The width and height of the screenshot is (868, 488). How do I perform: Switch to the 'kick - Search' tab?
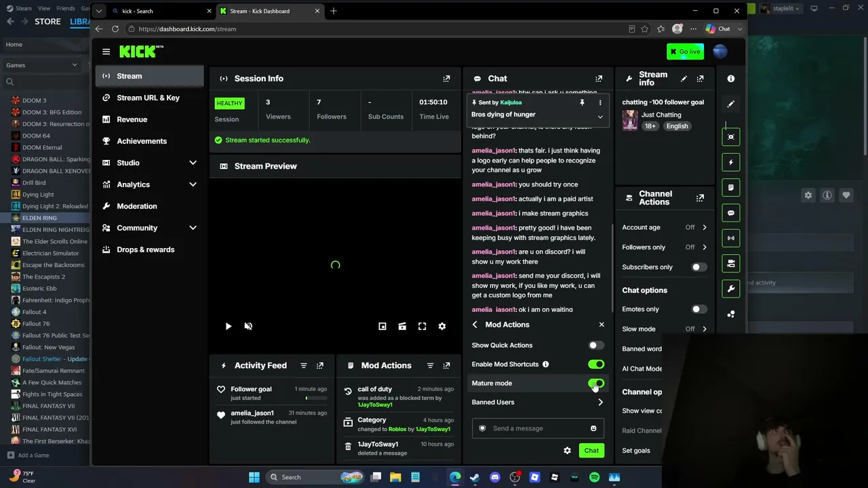(161, 11)
